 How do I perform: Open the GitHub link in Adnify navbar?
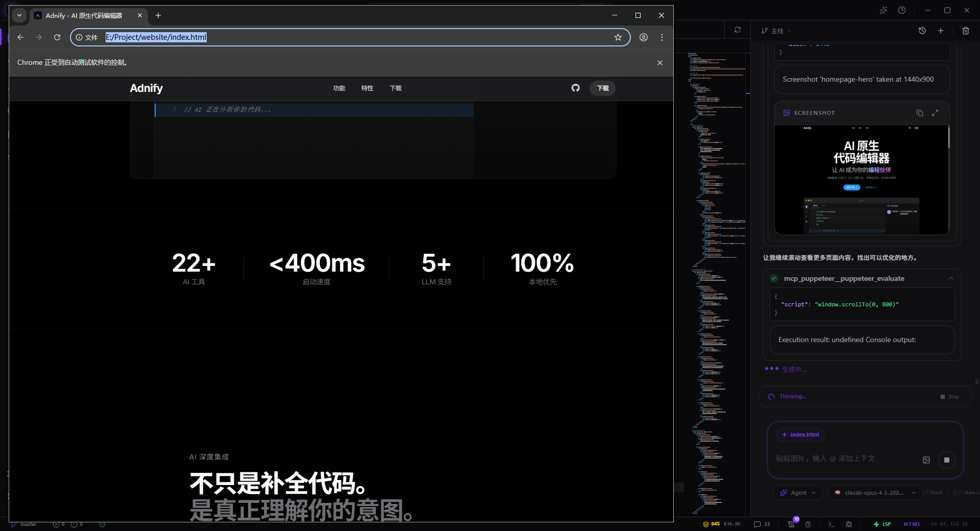click(576, 88)
